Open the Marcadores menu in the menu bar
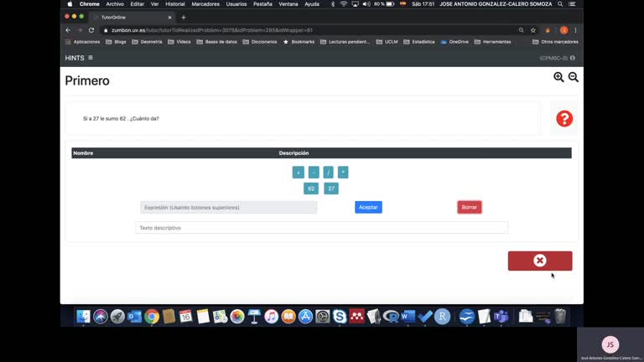The width and height of the screenshot is (644, 362). pyautogui.click(x=205, y=4)
